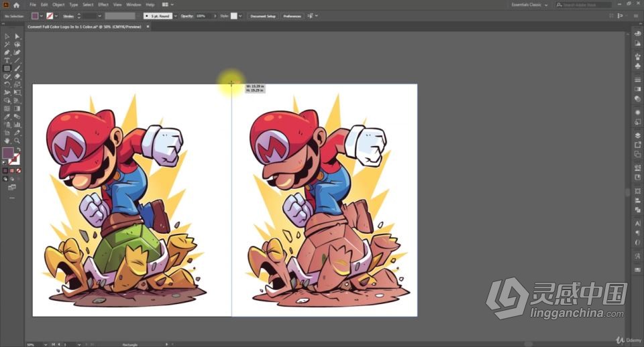Set paint mode to Color
Image resolution: width=644 pixels, height=347 pixels.
tap(5, 171)
